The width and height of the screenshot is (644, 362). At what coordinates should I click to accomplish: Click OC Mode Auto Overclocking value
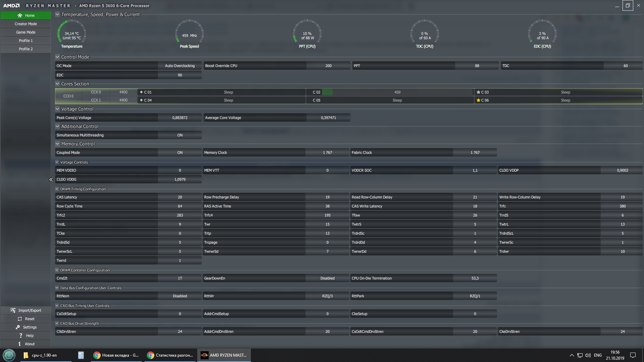point(180,66)
